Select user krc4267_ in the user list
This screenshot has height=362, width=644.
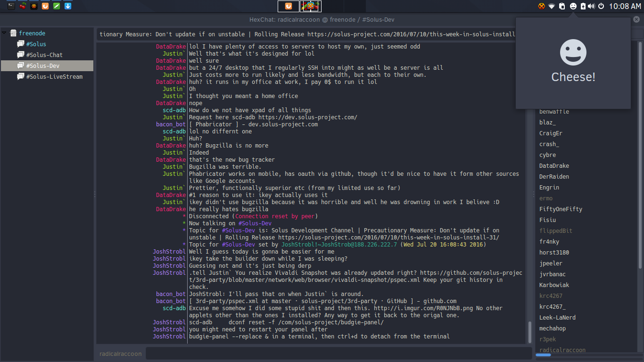point(553,307)
